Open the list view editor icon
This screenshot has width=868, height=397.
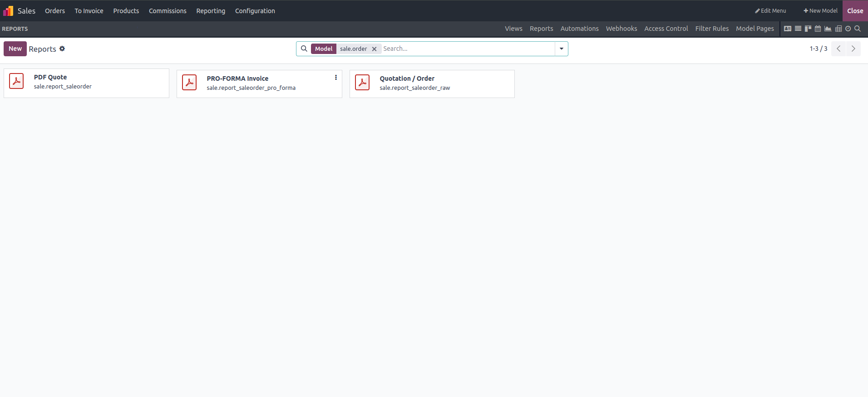[x=798, y=29]
